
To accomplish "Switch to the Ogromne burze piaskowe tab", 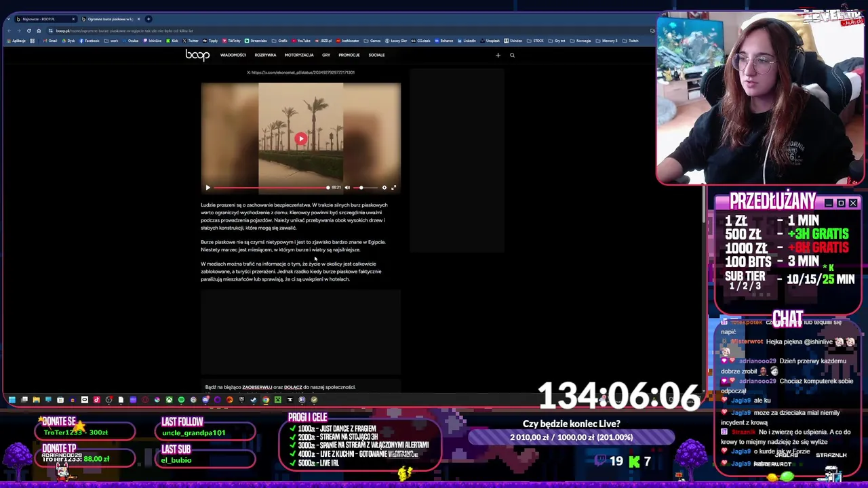I will 110,19.
